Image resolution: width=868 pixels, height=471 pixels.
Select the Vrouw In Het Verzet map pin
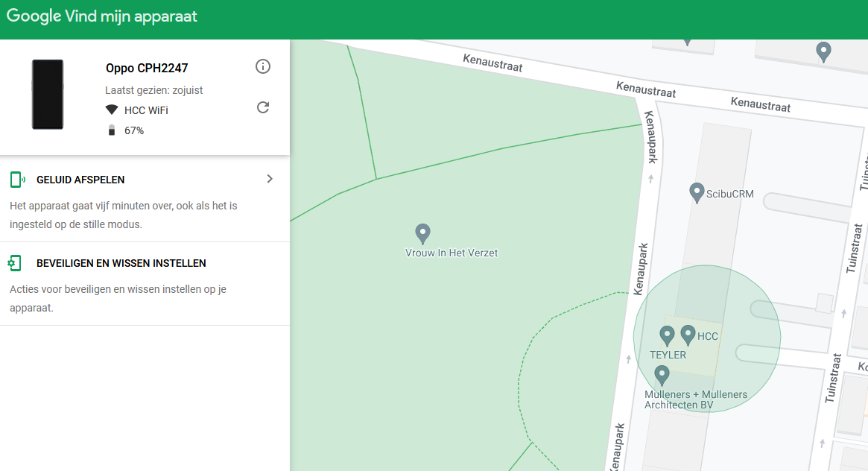pos(422,233)
